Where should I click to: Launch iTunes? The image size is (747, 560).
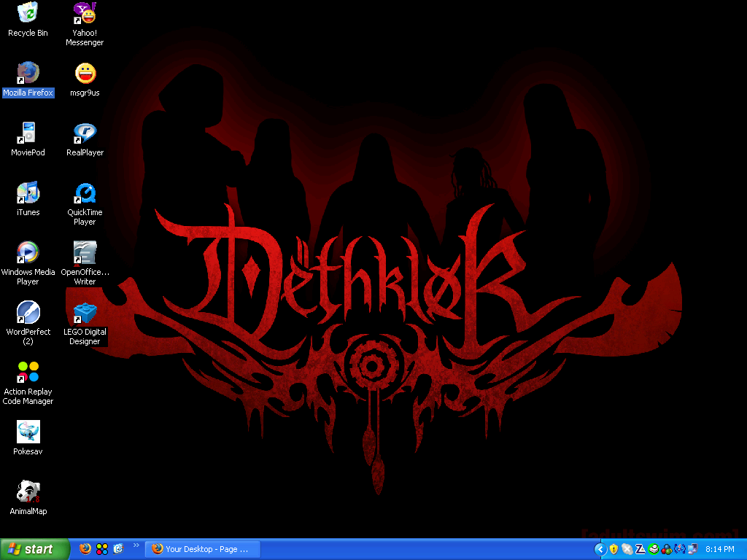(x=28, y=193)
